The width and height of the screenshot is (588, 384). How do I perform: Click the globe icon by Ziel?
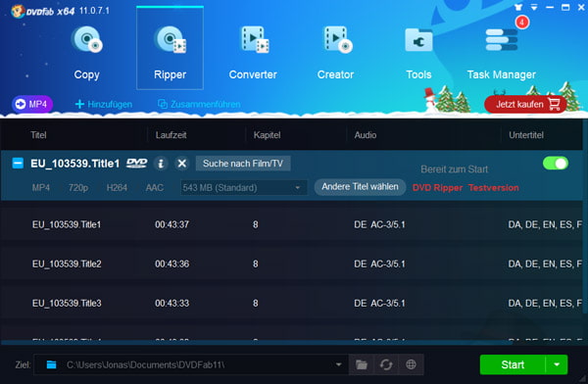coord(411,364)
